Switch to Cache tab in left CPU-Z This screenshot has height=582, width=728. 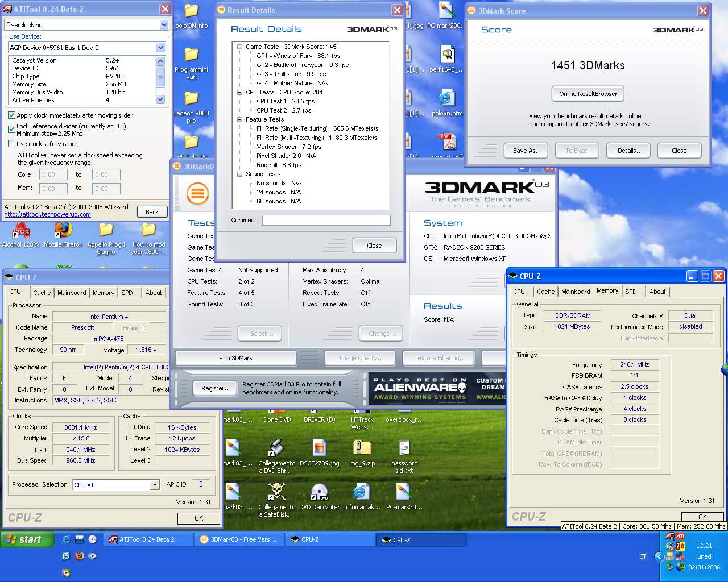42,293
